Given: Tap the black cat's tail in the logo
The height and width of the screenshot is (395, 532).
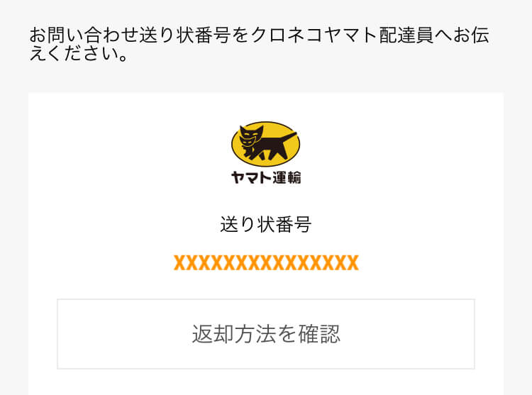Looking at the screenshot, I should (x=288, y=138).
